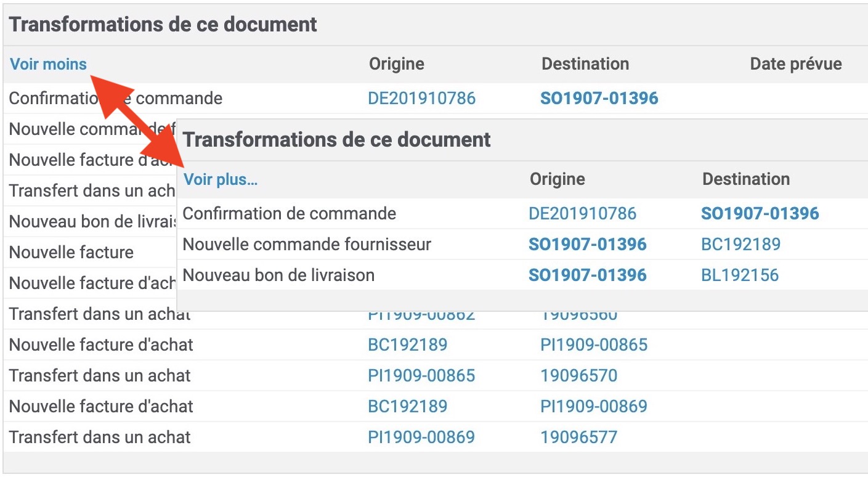868x477 pixels.
Task: Open 19096570 destination link
Action: (578, 375)
